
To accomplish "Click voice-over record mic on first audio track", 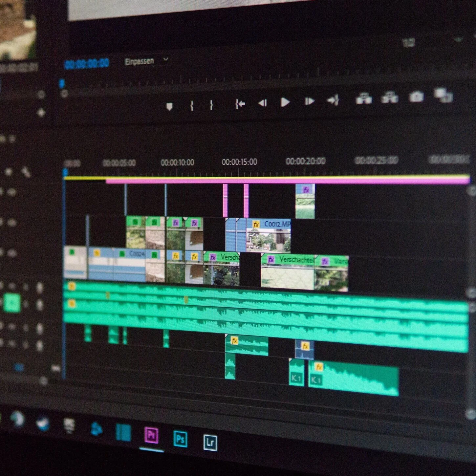I will click(40, 288).
